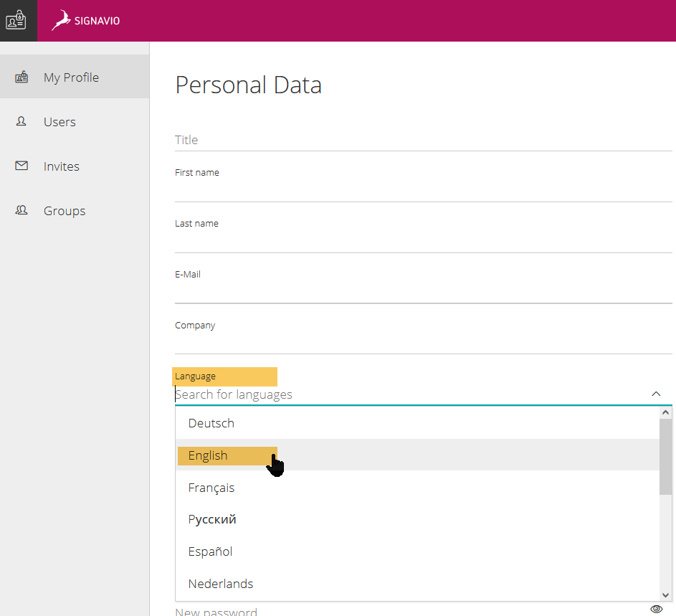
Task: Click the user management icon in top-left corner
Action: coord(16,20)
